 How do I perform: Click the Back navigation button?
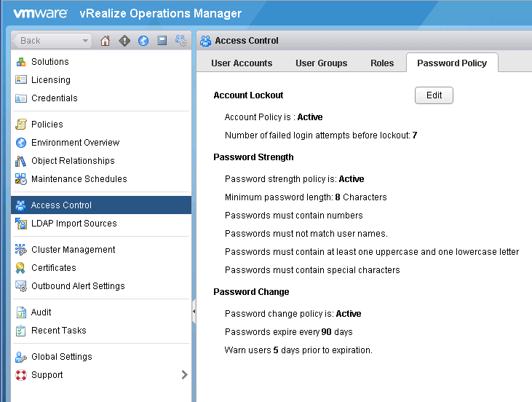pyautogui.click(x=52, y=41)
